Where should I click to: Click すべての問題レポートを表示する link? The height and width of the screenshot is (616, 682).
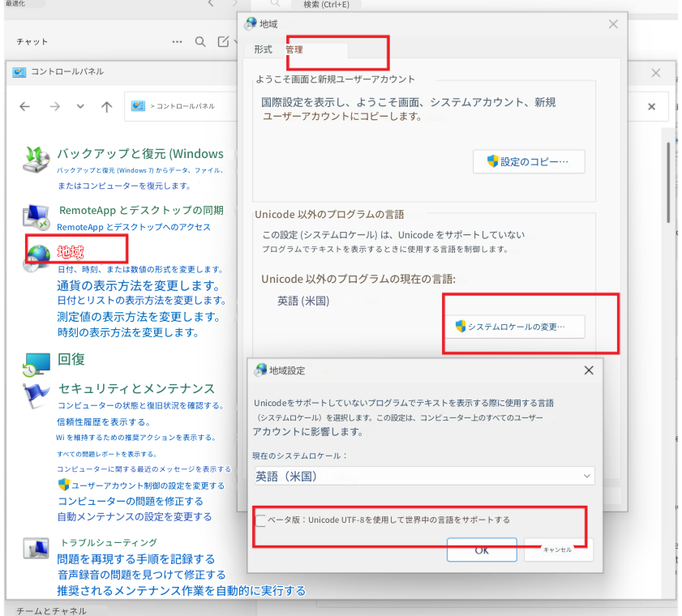click(106, 454)
